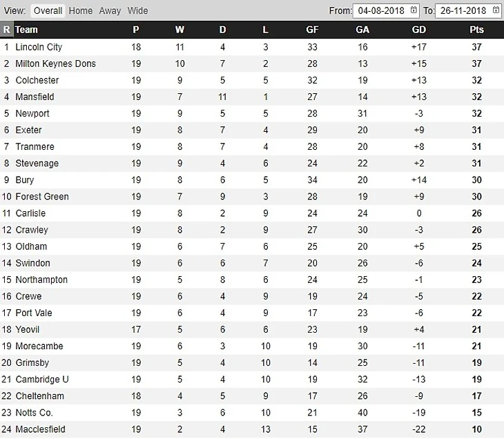Switch to the Home view tab
504x439 pixels.
click(81, 10)
